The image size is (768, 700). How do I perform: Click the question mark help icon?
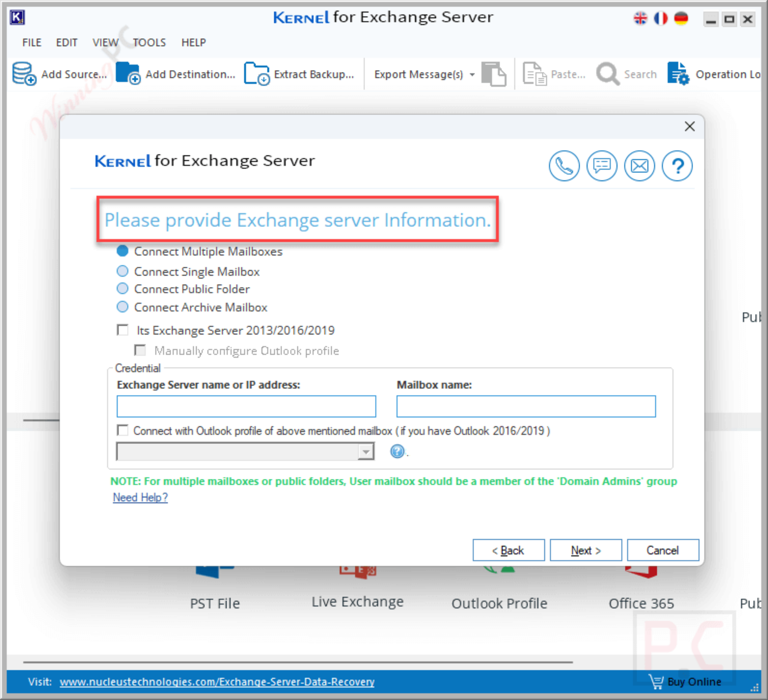[x=677, y=166]
